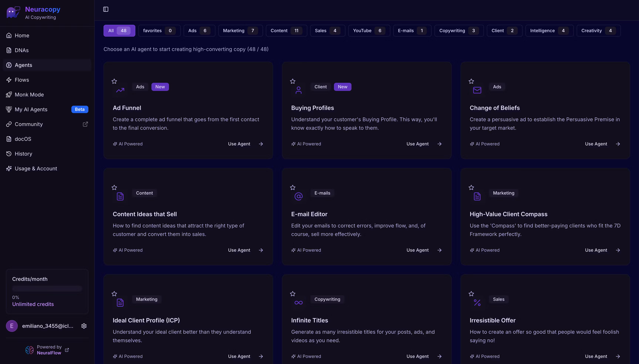Mark E-mail Editor as favorite
The height and width of the screenshot is (364, 639).
pos(293,188)
